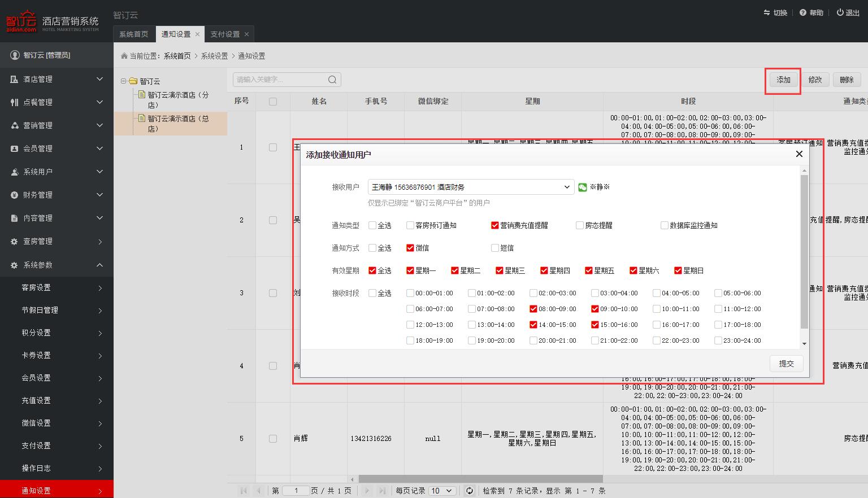Uncheck 微信 notification method
Screen dimensions: 868x498
point(410,248)
